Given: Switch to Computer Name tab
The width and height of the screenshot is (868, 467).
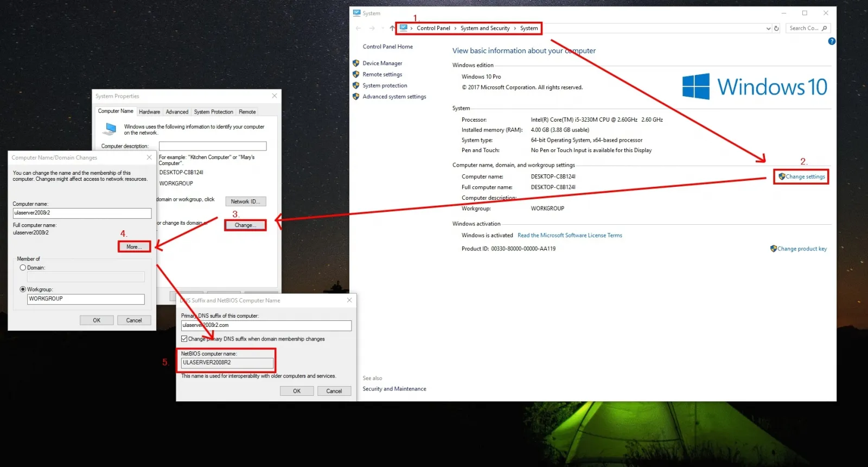Looking at the screenshot, I should coord(116,111).
